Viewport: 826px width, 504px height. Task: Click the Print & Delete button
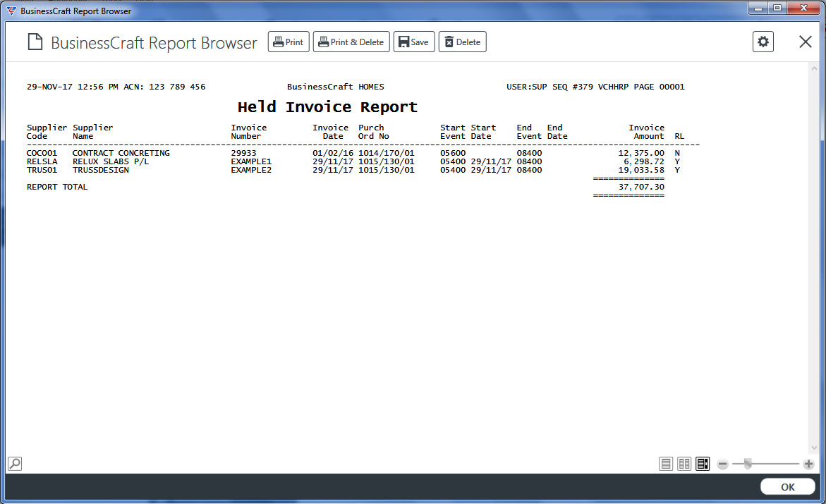(351, 42)
